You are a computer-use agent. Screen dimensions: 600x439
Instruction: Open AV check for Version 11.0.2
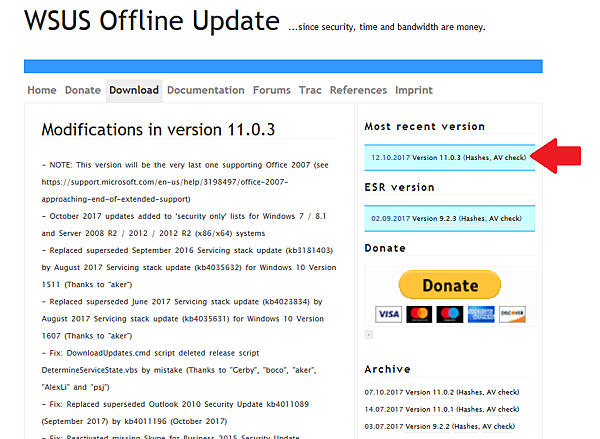[x=502, y=392]
